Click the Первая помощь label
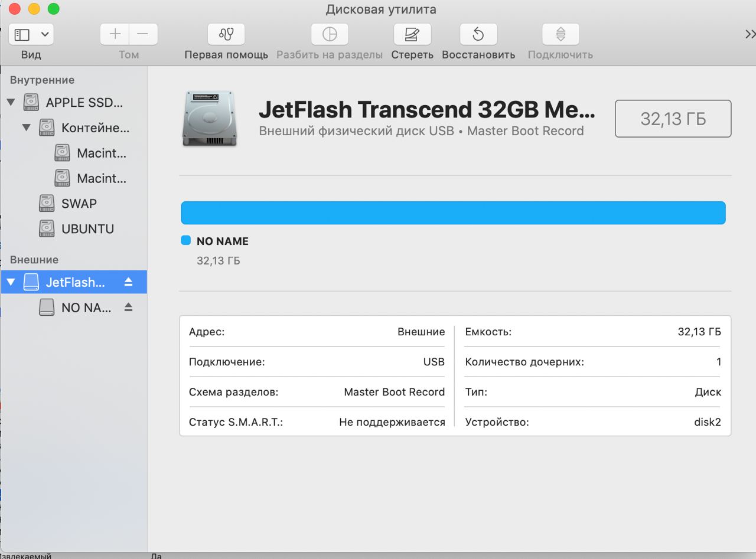The height and width of the screenshot is (559, 756). tap(226, 55)
